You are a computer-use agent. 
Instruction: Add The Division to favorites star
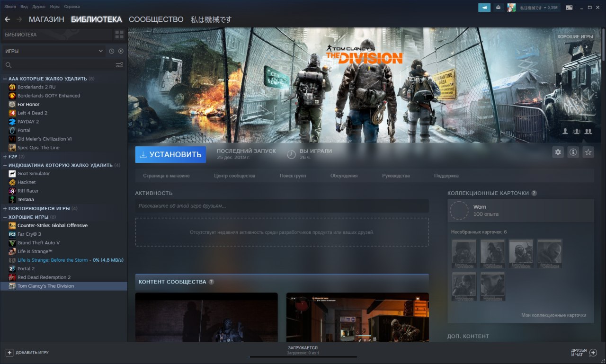click(588, 152)
